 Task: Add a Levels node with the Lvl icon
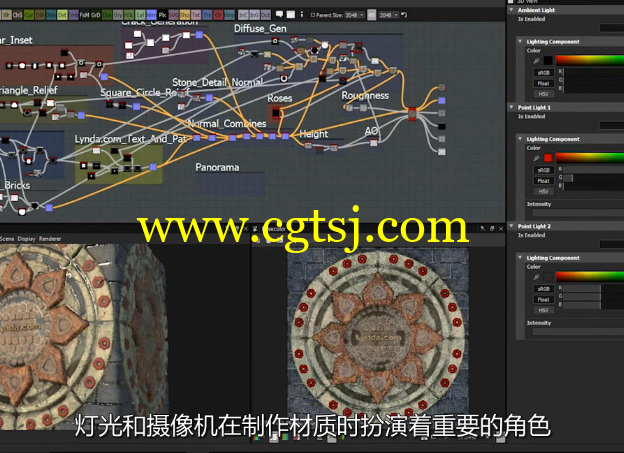140,15
